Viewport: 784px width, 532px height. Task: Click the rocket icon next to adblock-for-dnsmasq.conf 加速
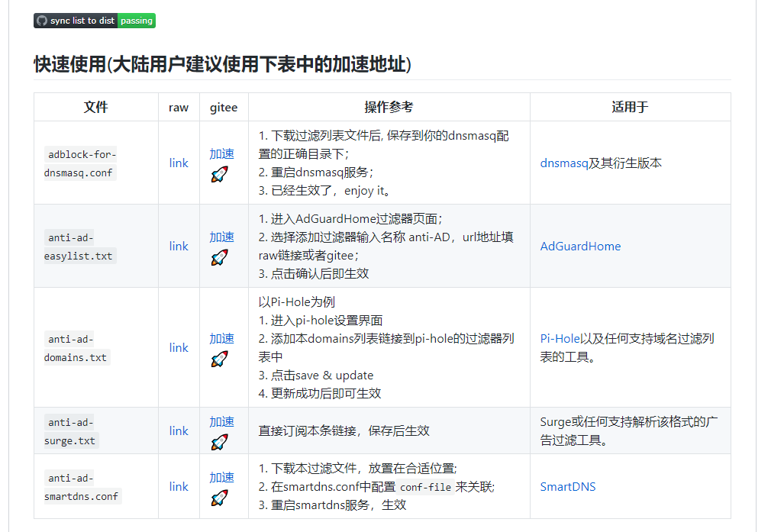[219, 175]
